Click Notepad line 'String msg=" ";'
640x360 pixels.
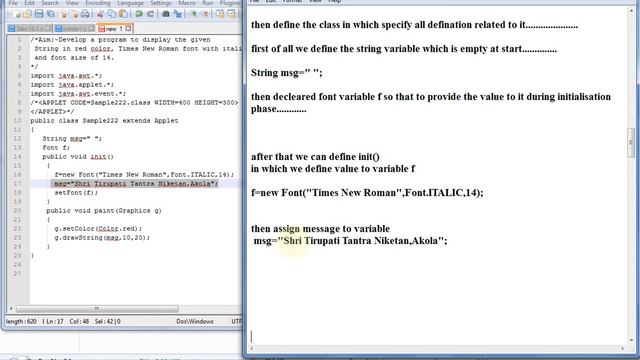tap(287, 73)
